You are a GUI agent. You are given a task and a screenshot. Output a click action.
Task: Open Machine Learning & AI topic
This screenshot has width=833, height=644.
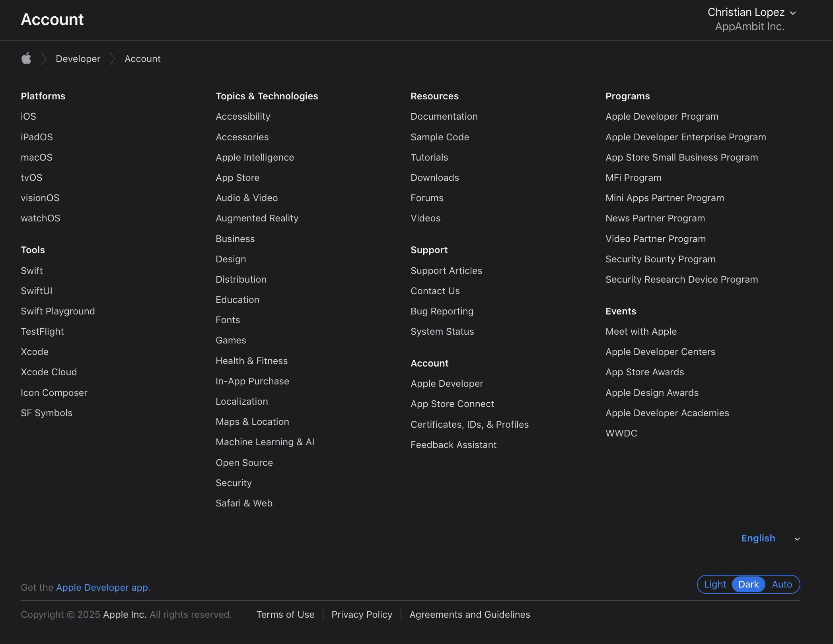click(265, 442)
